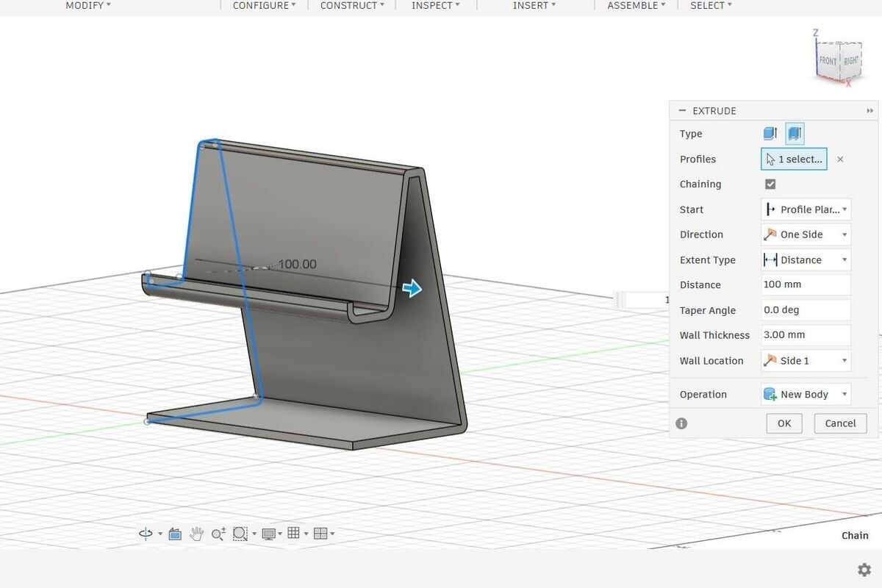The width and height of the screenshot is (882, 588).
Task: Click the Profiles selection button
Action: point(794,159)
